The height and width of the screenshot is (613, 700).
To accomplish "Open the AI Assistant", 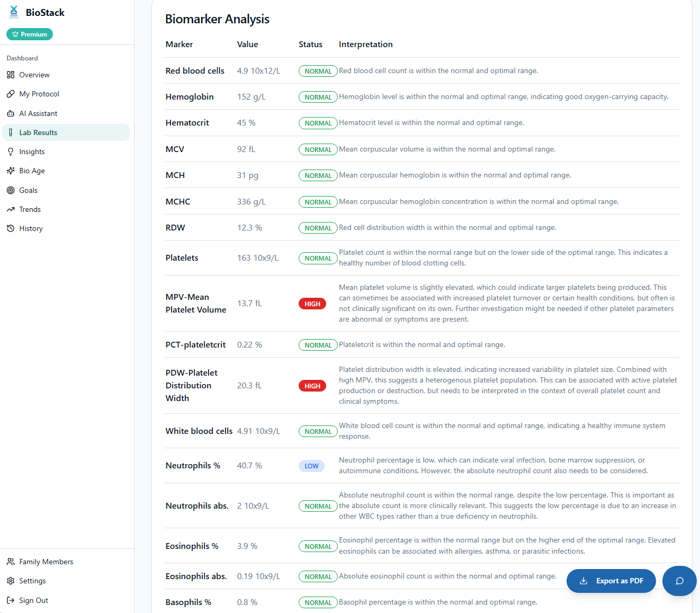I will (38, 113).
